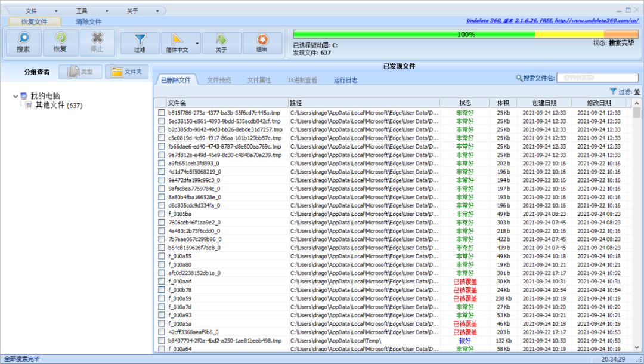
Task: Sort the list by 状态 column header
Action: (465, 103)
